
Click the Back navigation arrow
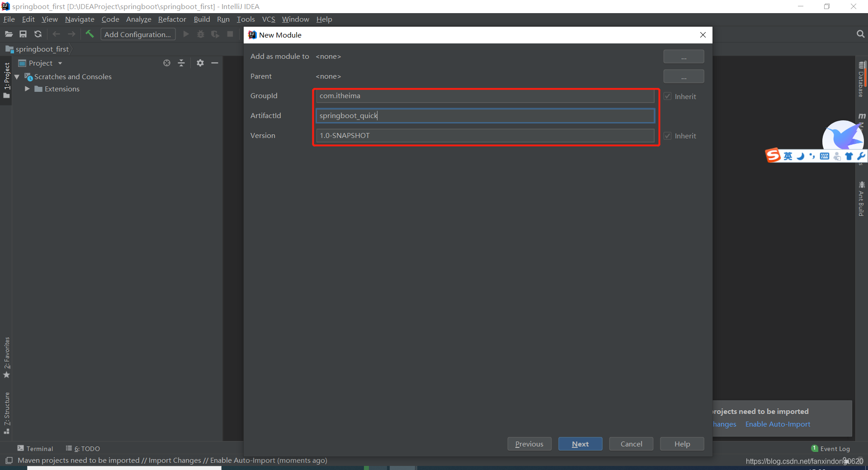[x=56, y=34]
